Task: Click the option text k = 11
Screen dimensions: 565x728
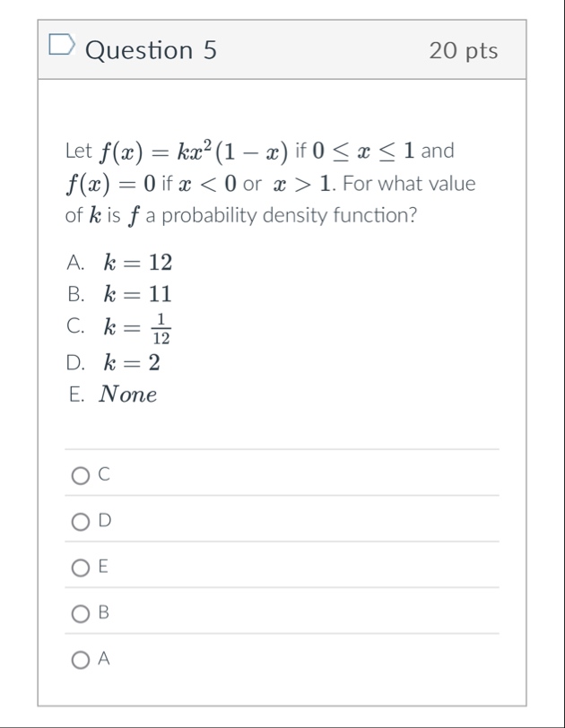Action: (x=139, y=295)
